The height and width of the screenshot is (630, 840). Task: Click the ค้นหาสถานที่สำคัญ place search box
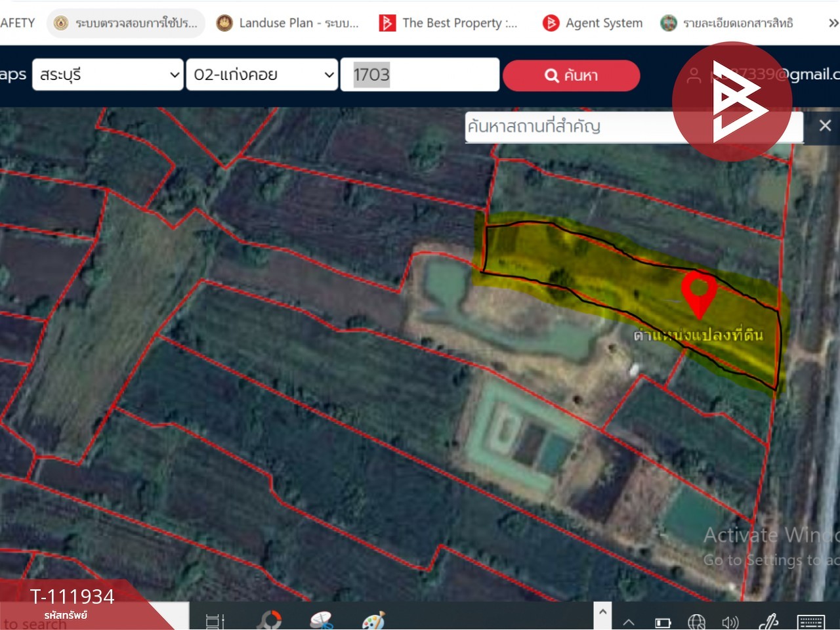634,127
